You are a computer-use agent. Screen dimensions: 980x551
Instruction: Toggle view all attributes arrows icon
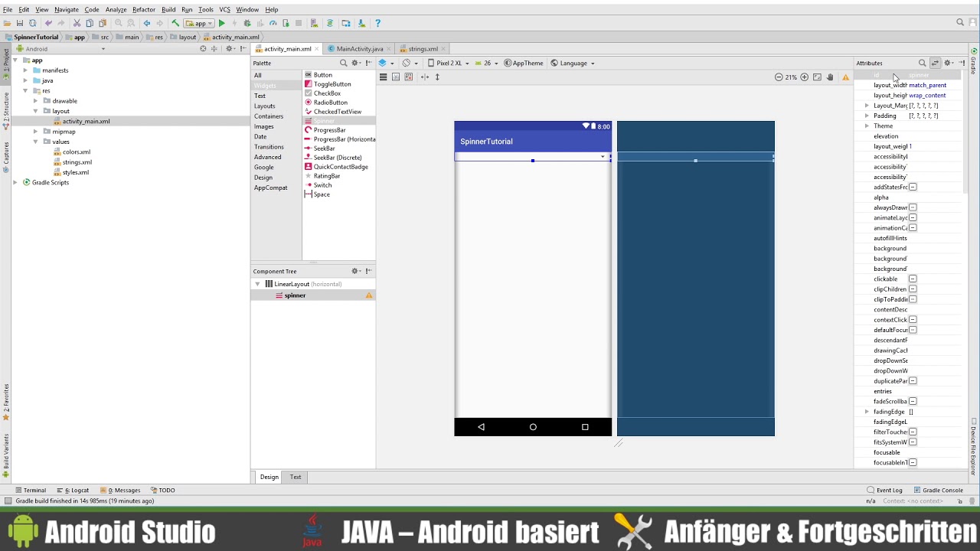pos(935,63)
